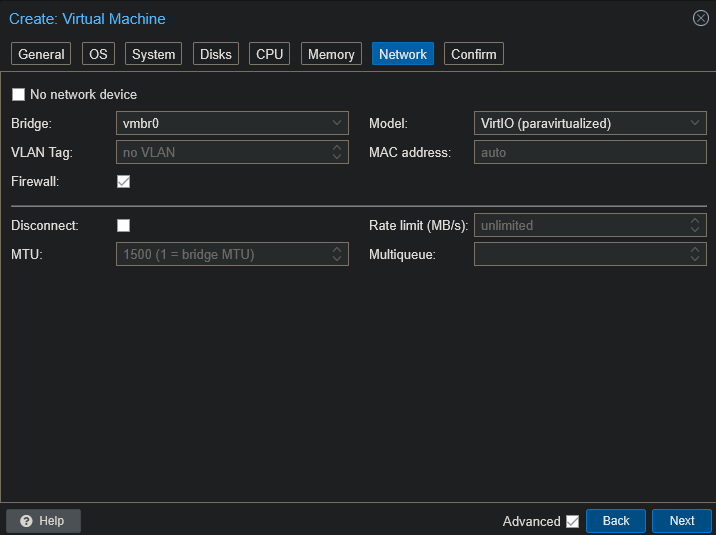Screen dimensions: 716x535
Task: Go to the Memory tab
Action: [x=331, y=54]
